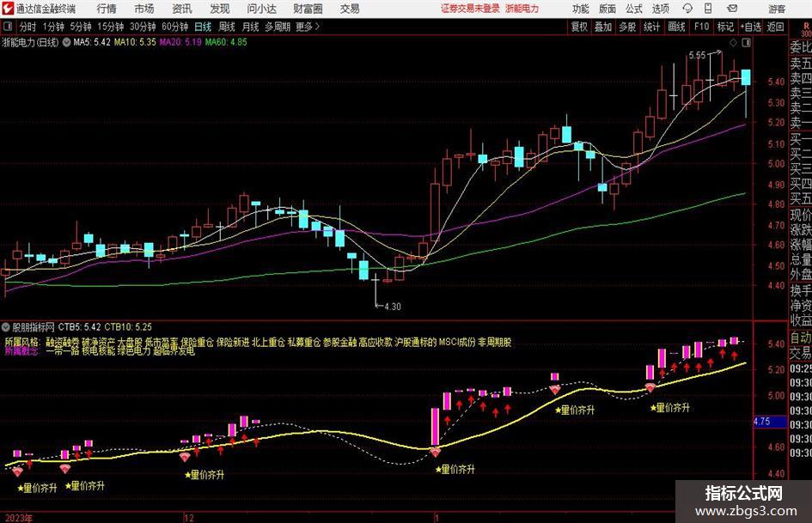This screenshot has height=523, width=812.
Task: Toggle the side panel icon beside diamond
Action: coord(746,42)
